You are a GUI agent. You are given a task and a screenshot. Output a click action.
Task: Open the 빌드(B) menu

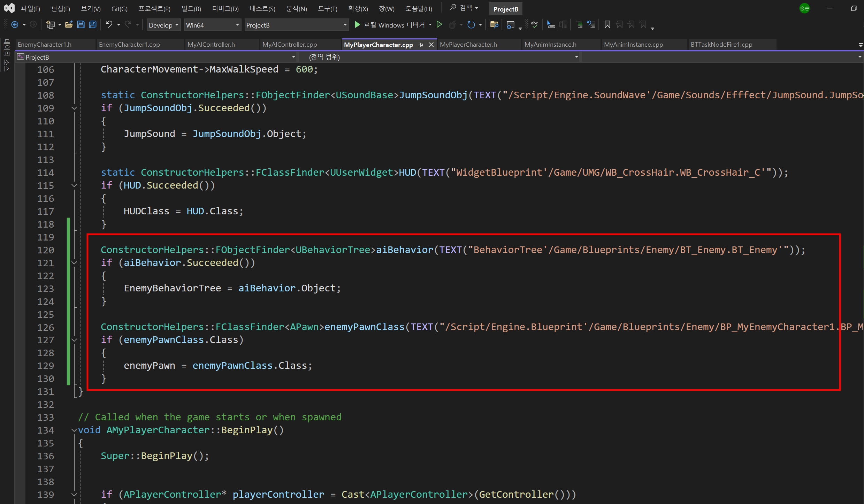[191, 9]
